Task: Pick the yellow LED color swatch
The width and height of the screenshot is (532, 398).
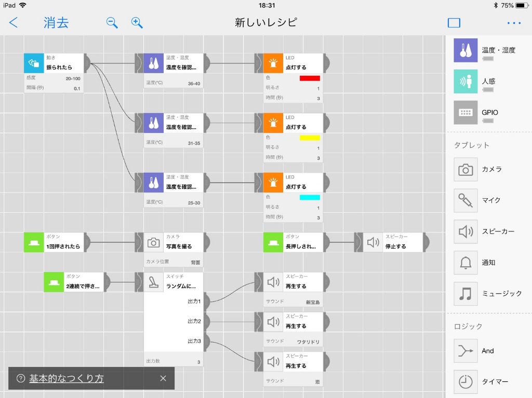Action: coord(310,138)
